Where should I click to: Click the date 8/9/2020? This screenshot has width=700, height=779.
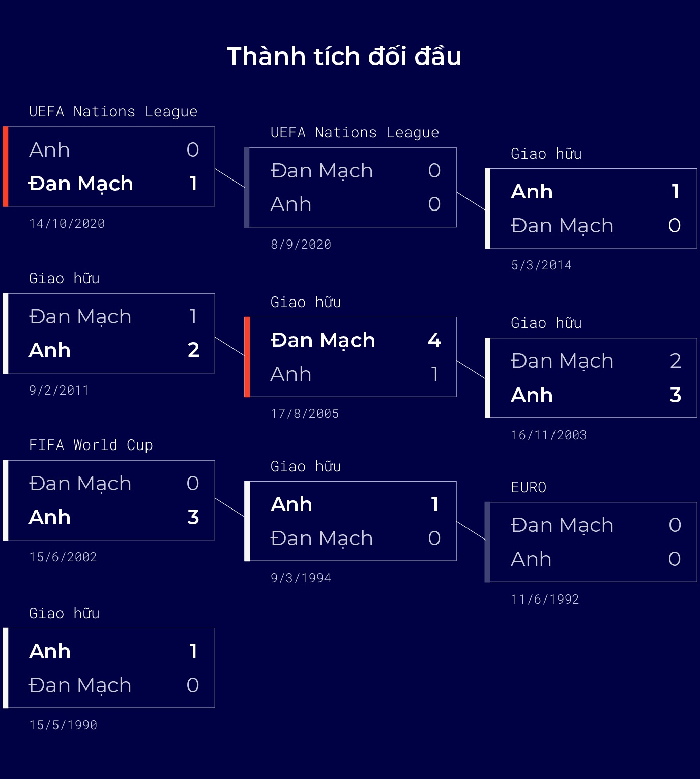click(x=301, y=245)
